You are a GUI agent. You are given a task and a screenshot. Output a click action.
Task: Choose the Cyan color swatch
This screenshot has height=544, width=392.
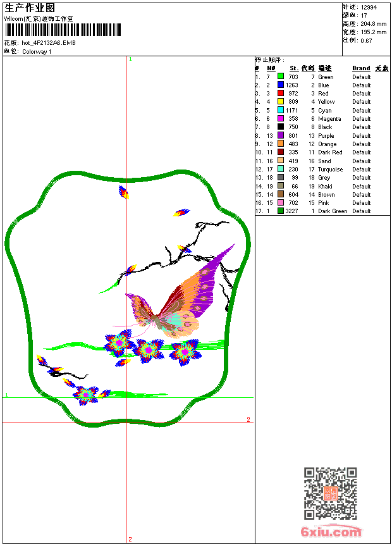281,110
